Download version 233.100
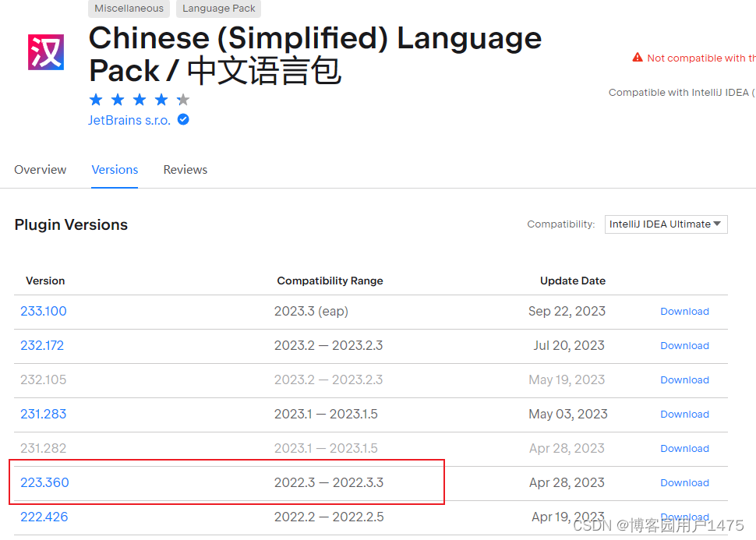The image size is (756, 540). pyautogui.click(x=684, y=312)
